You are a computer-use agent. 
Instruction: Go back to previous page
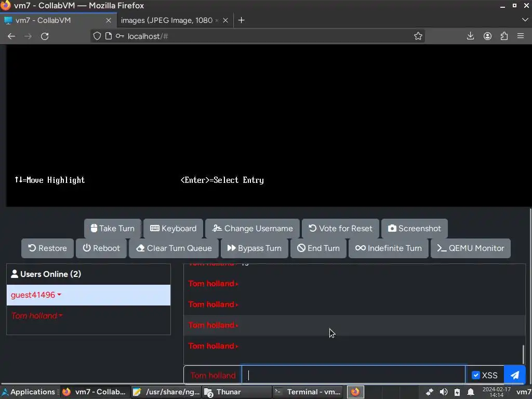tap(11, 36)
